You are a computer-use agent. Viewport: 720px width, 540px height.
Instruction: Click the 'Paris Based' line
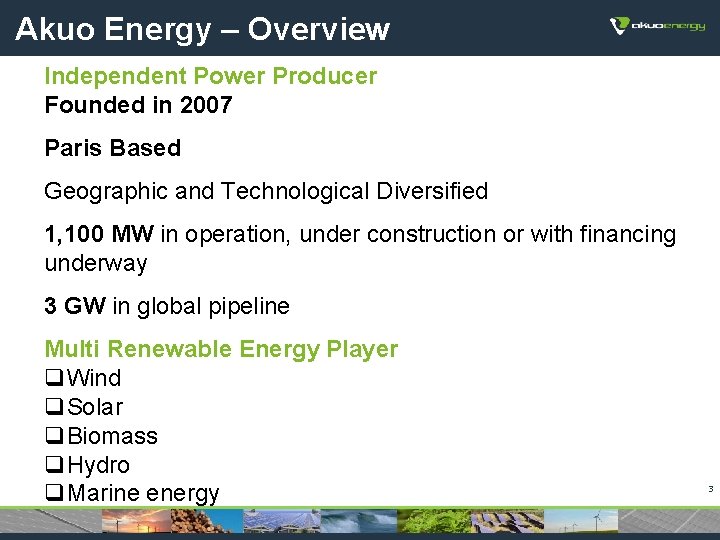(x=112, y=148)
